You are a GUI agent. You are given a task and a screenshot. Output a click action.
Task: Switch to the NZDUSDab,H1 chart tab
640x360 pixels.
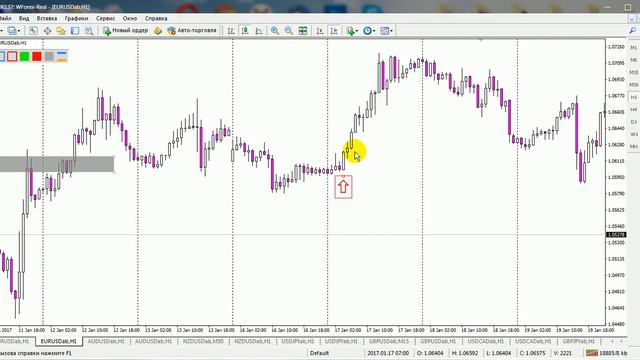coord(252,341)
